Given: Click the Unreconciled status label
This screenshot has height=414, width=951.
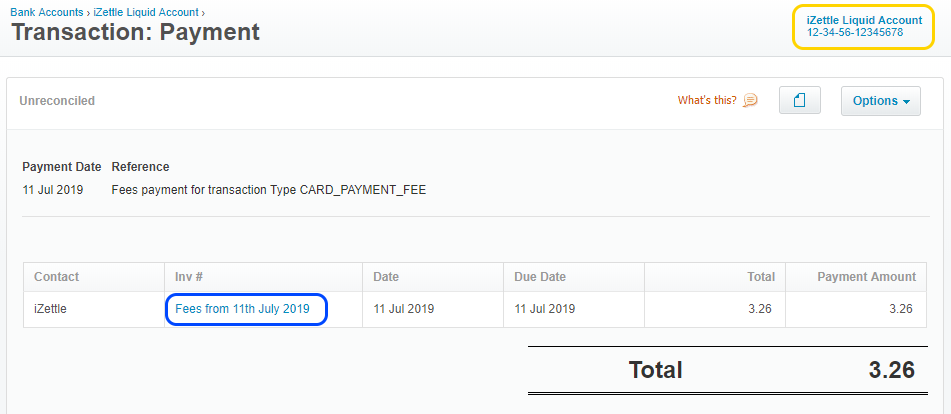Looking at the screenshot, I should (x=57, y=101).
